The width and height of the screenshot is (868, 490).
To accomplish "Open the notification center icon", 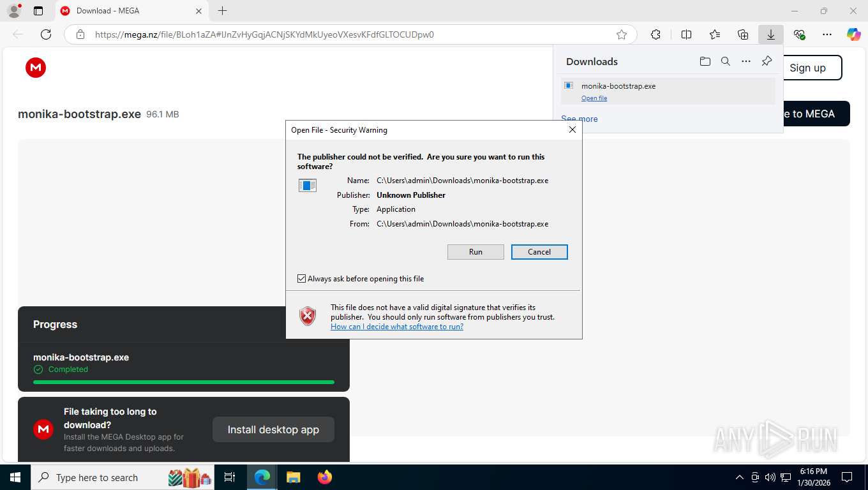I will click(847, 477).
